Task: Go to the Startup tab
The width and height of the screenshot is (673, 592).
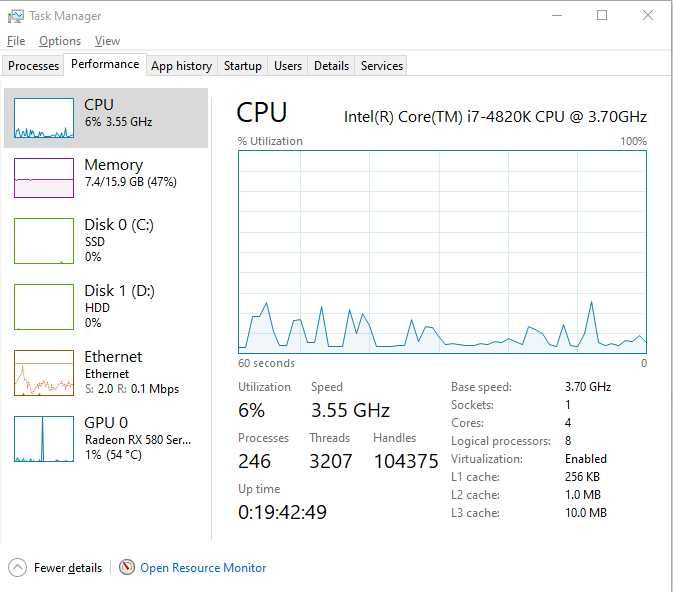Action: coord(242,66)
